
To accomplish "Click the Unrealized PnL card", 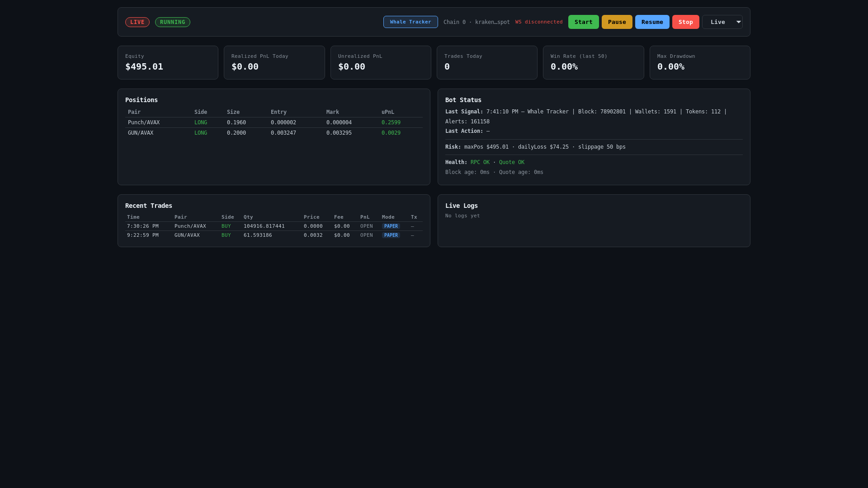I will click(381, 63).
